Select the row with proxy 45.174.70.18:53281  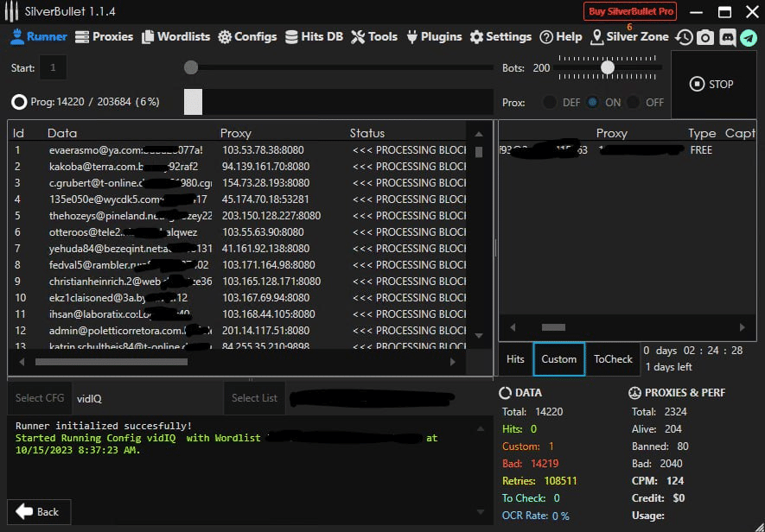coord(238,199)
